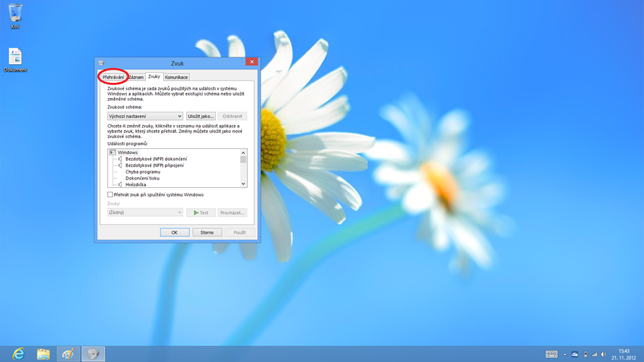Switch to the Přehrávání tab
Image resolution: width=644 pixels, height=362 pixels.
pyautogui.click(x=114, y=77)
